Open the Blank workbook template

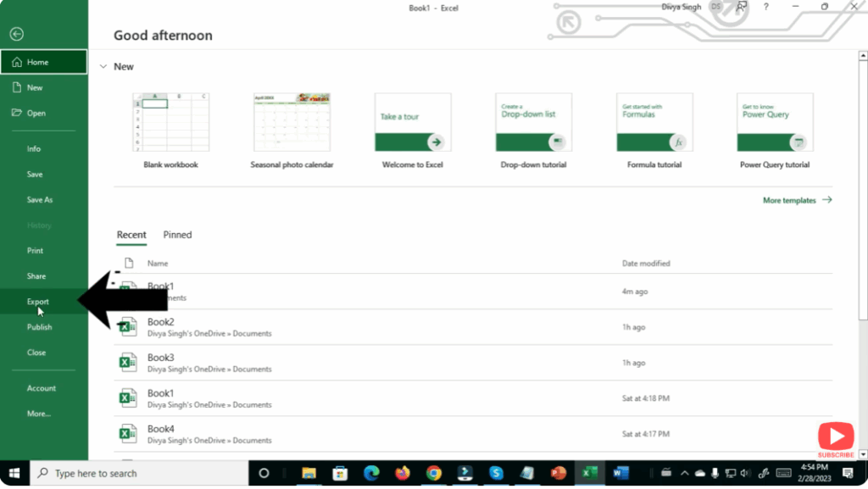pyautogui.click(x=170, y=123)
